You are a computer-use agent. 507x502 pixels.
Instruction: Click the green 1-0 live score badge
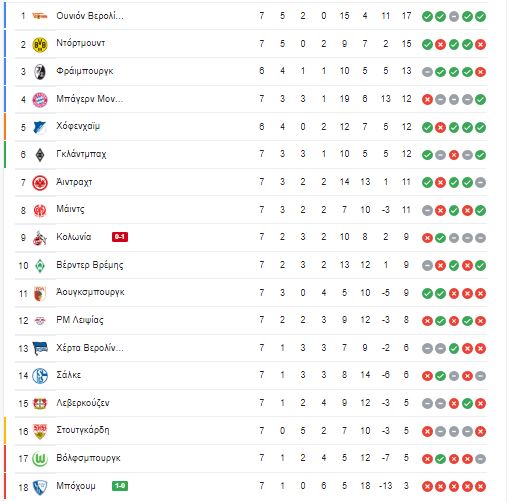[x=120, y=486]
